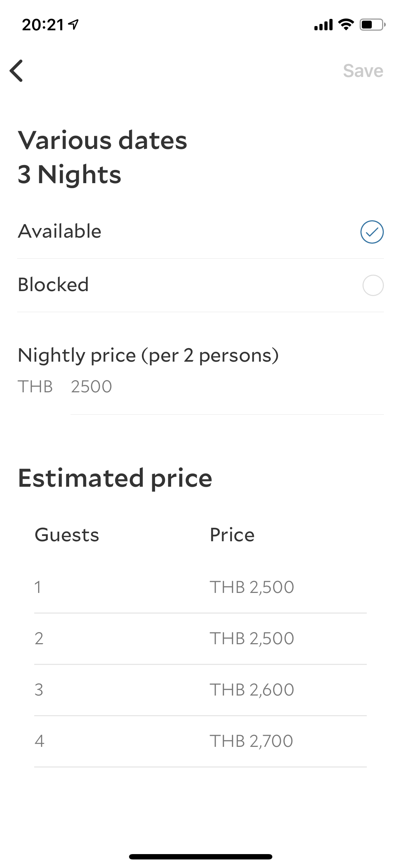Image resolution: width=401 pixels, height=868 pixels.
Task: Tap the Available row label
Action: pyautogui.click(x=60, y=231)
